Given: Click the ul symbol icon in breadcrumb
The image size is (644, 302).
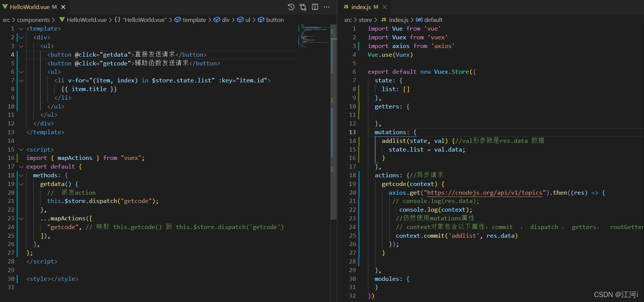Looking at the screenshot, I should (x=240, y=20).
